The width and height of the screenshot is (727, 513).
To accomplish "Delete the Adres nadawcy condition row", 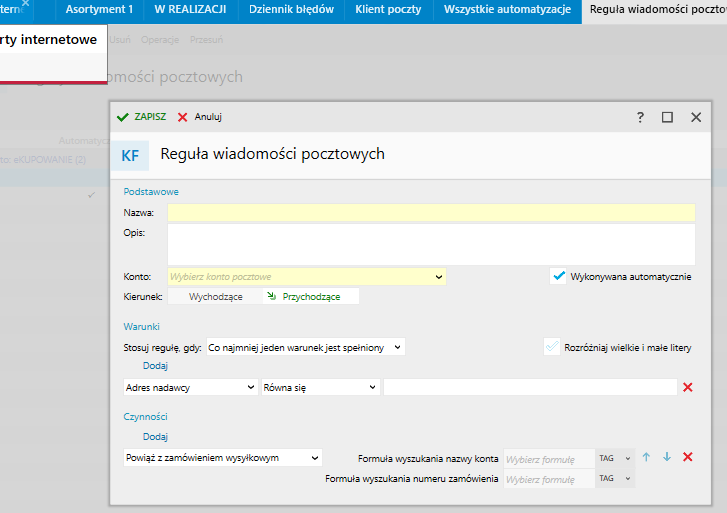I will pyautogui.click(x=687, y=387).
